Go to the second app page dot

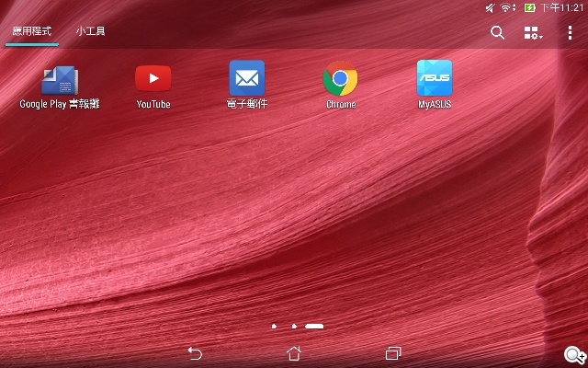click(294, 327)
